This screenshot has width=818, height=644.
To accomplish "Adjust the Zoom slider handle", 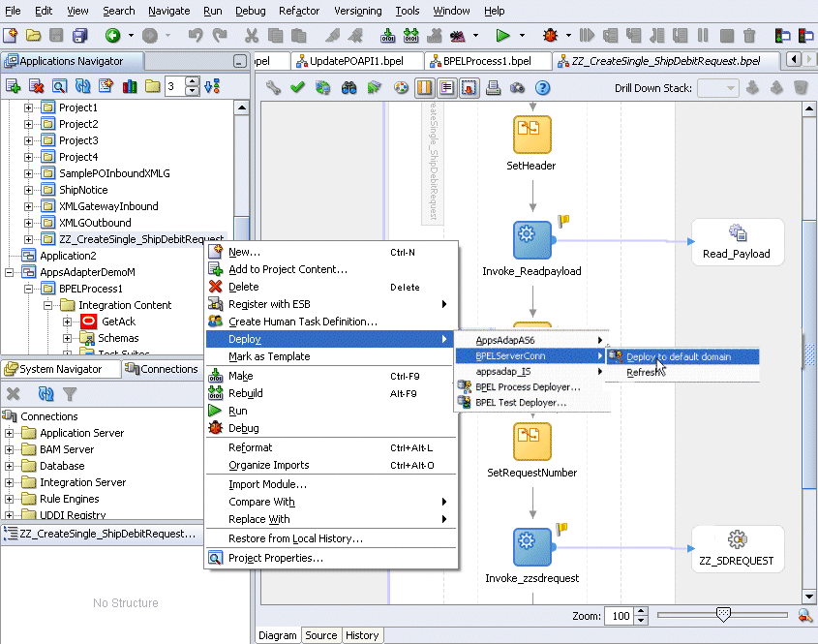I will tap(723, 614).
